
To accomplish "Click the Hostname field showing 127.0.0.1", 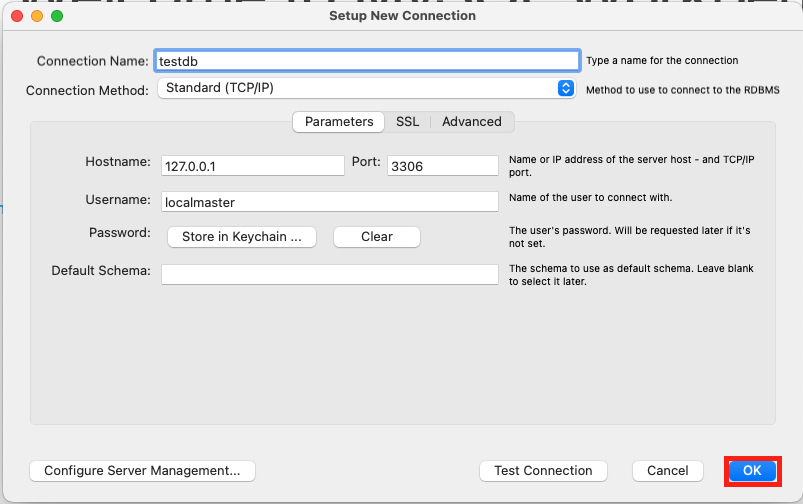I will (x=252, y=166).
